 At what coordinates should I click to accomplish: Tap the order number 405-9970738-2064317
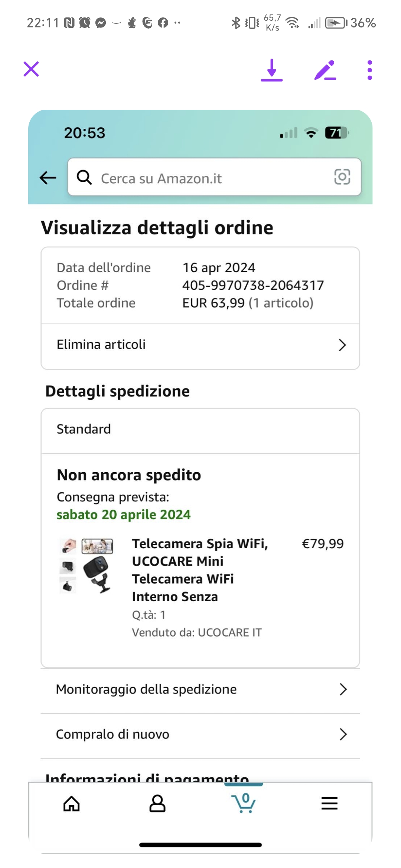253,285
